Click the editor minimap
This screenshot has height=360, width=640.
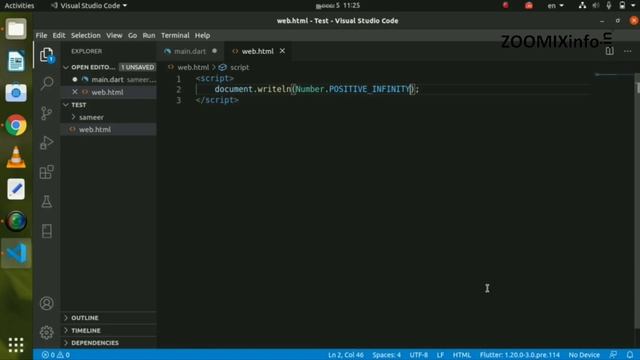tap(613, 75)
